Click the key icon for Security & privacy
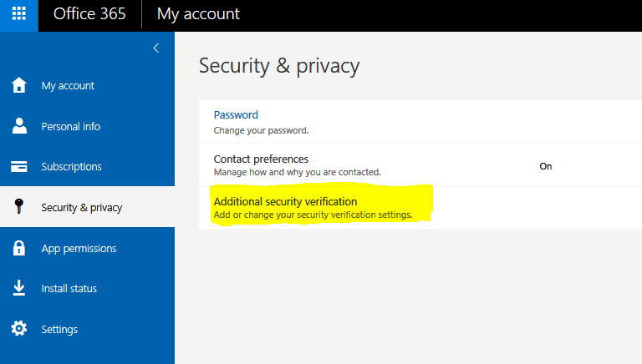642x364 pixels. click(18, 207)
